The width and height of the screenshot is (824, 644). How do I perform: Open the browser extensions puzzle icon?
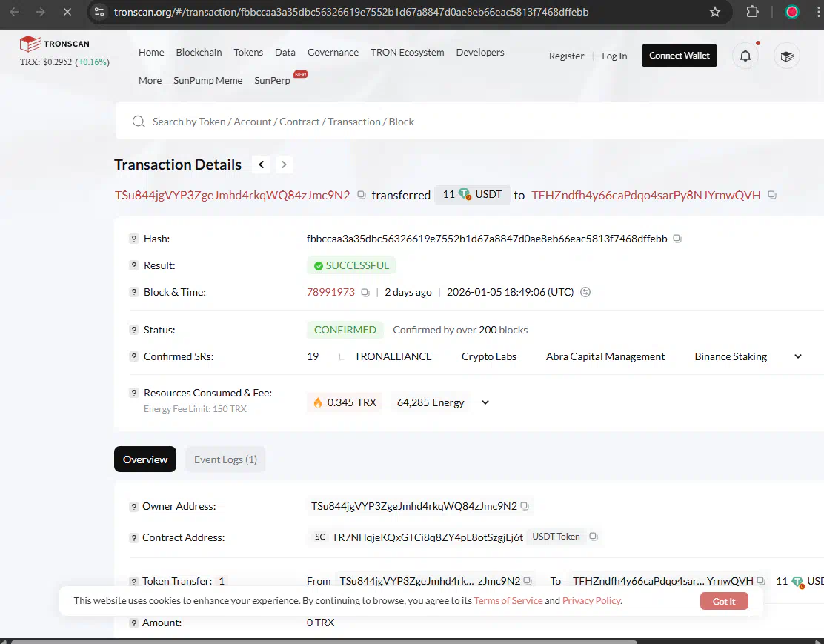pyautogui.click(x=752, y=12)
